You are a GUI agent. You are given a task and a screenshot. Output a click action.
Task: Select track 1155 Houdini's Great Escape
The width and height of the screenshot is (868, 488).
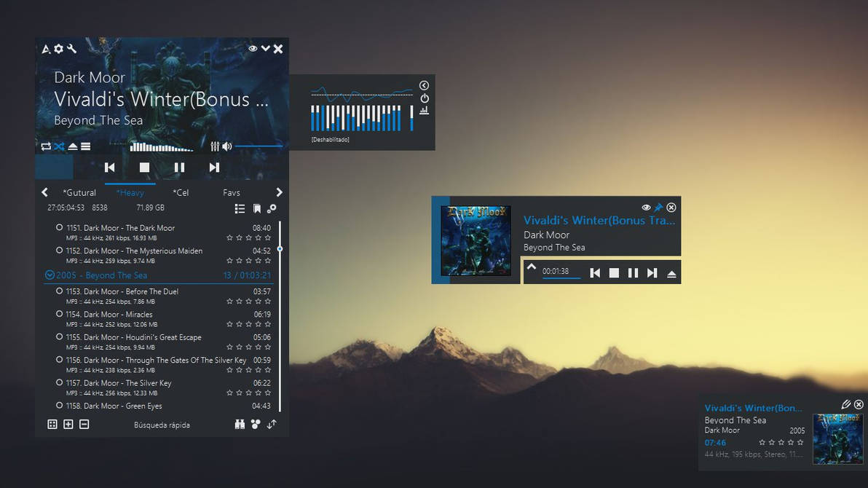pos(163,342)
